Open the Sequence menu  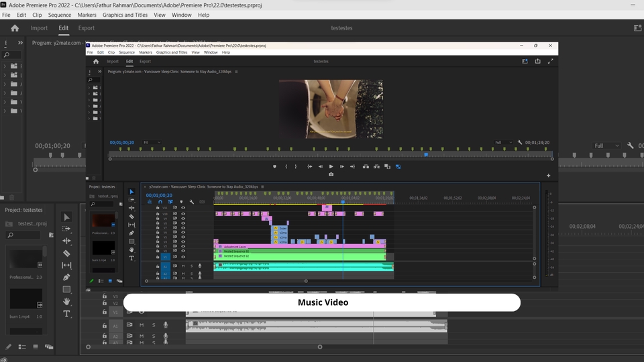tap(60, 15)
